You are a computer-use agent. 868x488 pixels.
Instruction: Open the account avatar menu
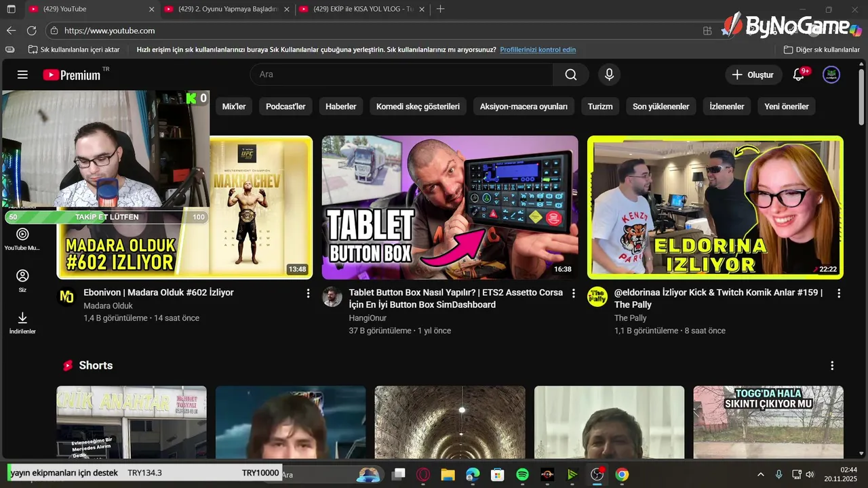pos(831,75)
